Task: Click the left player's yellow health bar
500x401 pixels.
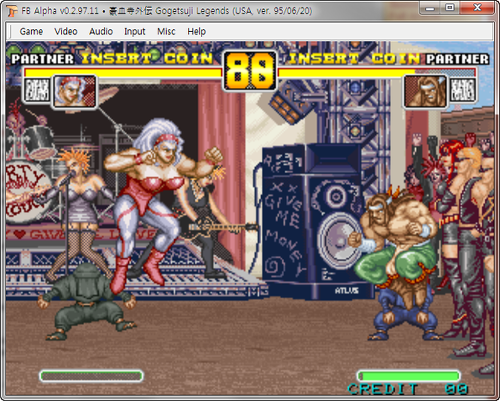Action: pyautogui.click(x=123, y=72)
